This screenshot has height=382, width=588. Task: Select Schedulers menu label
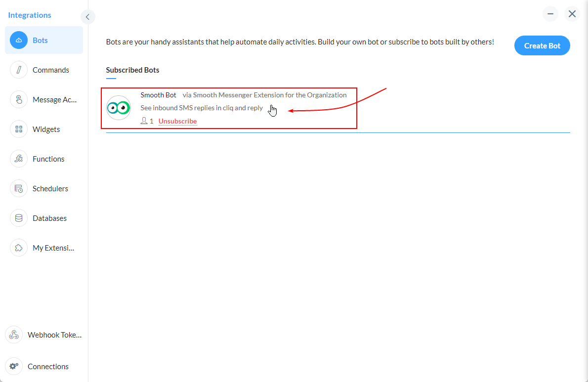coord(50,189)
